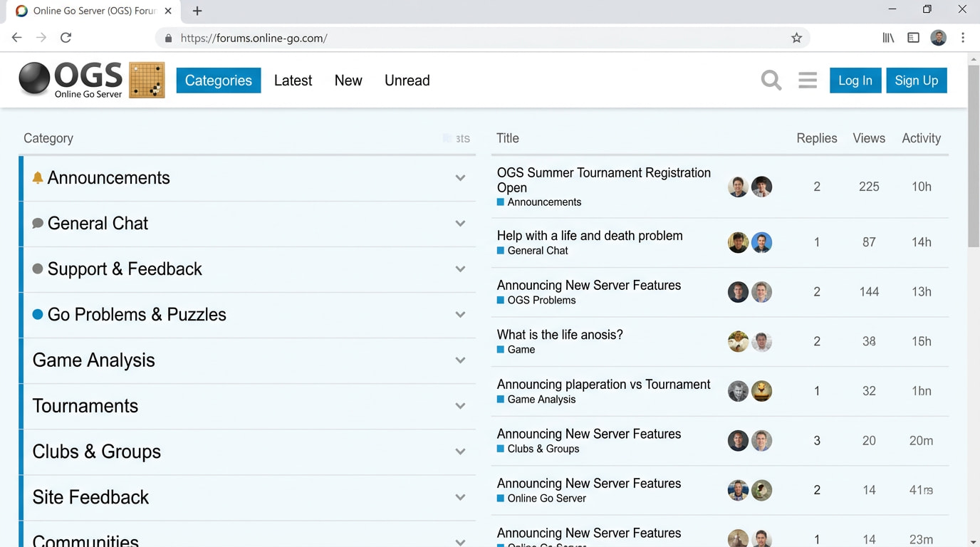980x547 pixels.
Task: Expand the Clubs & Groups chevron
Action: point(460,452)
